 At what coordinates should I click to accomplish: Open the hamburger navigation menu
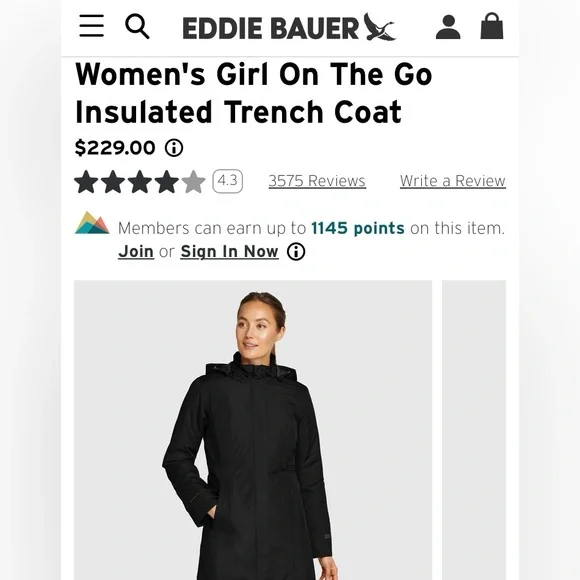[91, 26]
